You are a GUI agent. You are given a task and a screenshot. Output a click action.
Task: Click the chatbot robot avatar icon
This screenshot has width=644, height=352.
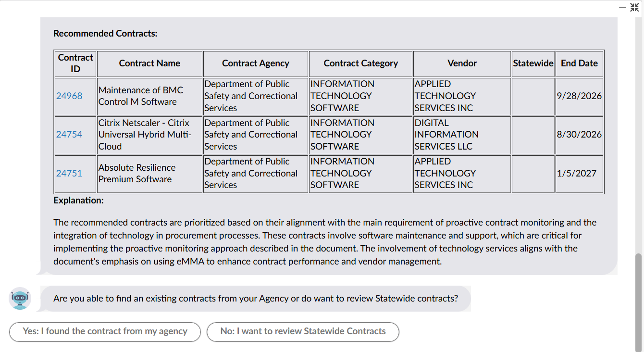pos(20,298)
